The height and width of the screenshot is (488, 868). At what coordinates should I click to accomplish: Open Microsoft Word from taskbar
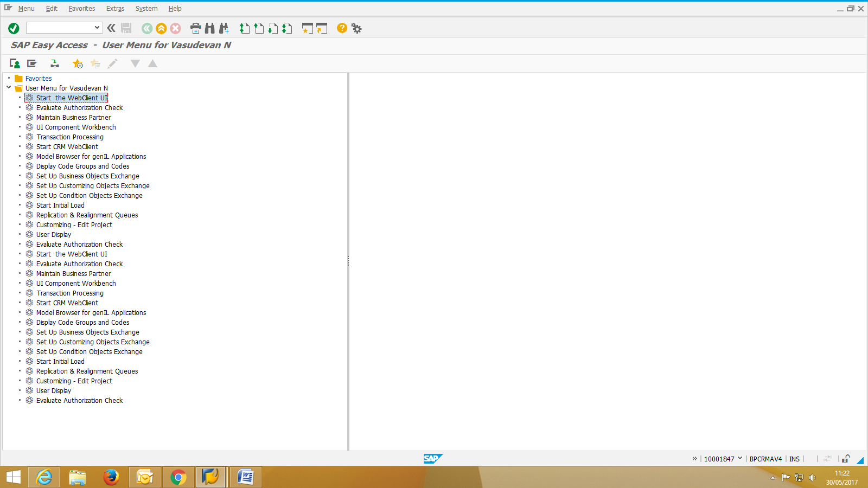pyautogui.click(x=246, y=477)
